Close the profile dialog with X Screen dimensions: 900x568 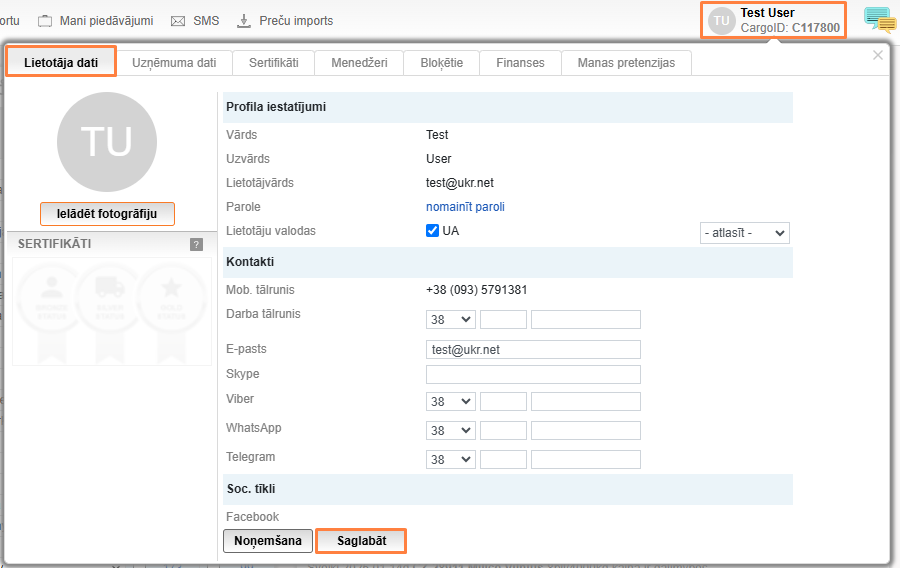click(878, 56)
